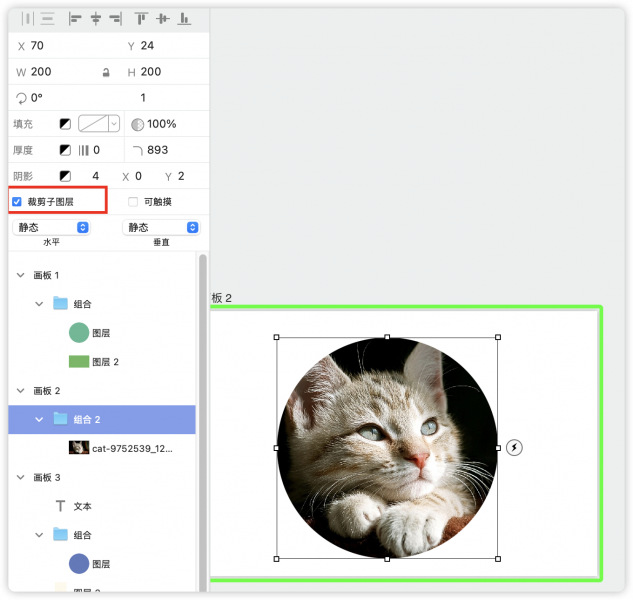Click the align bottom edges icon

(184, 18)
